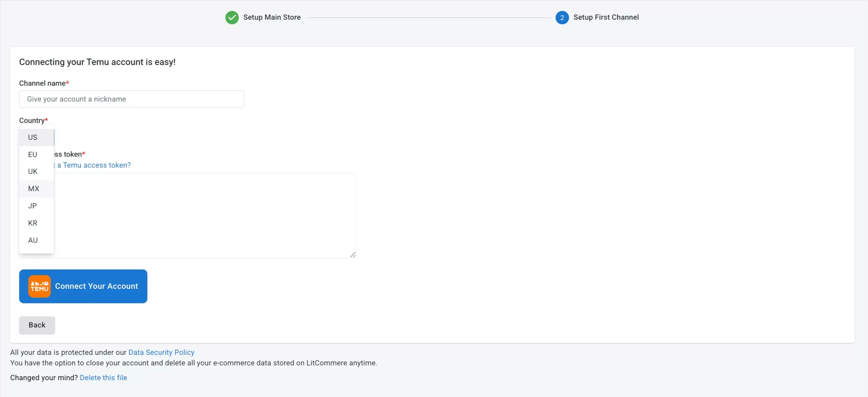The image size is (868, 397).
Task: Choose KR from the country options
Action: coord(32,223)
